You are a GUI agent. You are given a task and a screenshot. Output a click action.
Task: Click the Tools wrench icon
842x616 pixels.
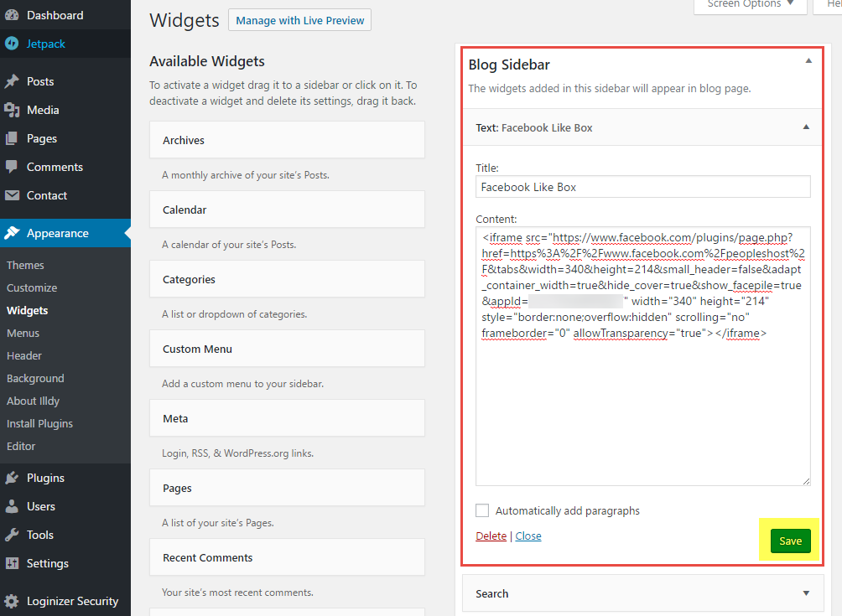[x=12, y=535]
